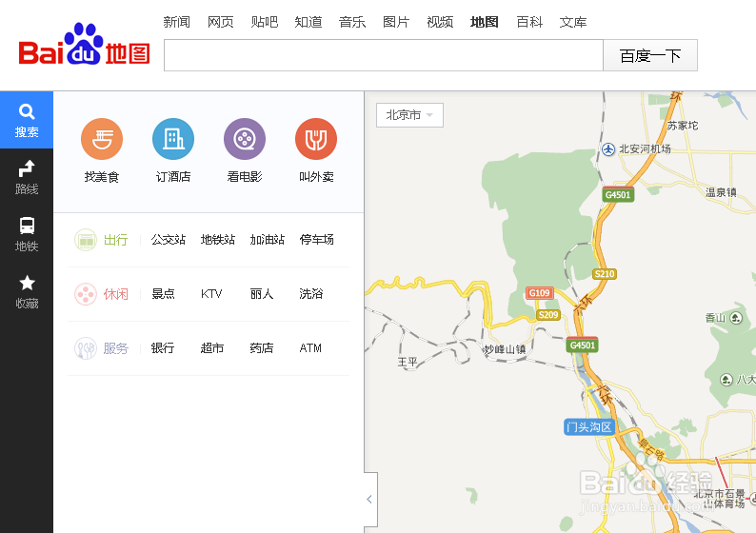Collapse the left search panel arrow
Screen dimensions: 756x533
(369, 500)
